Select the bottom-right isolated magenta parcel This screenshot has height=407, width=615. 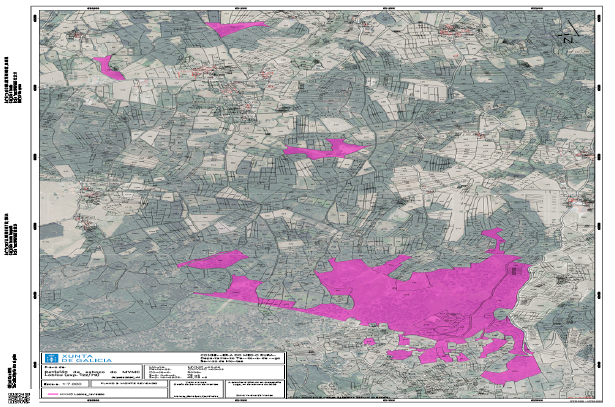[514, 371]
